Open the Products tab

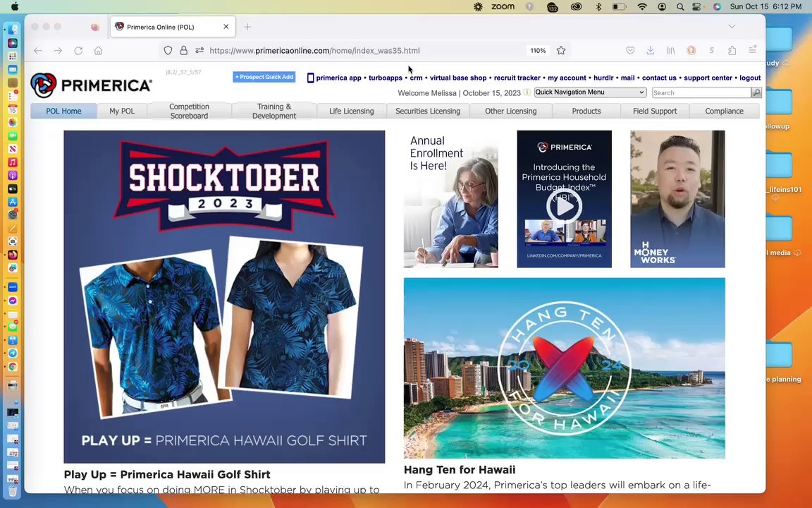point(586,111)
